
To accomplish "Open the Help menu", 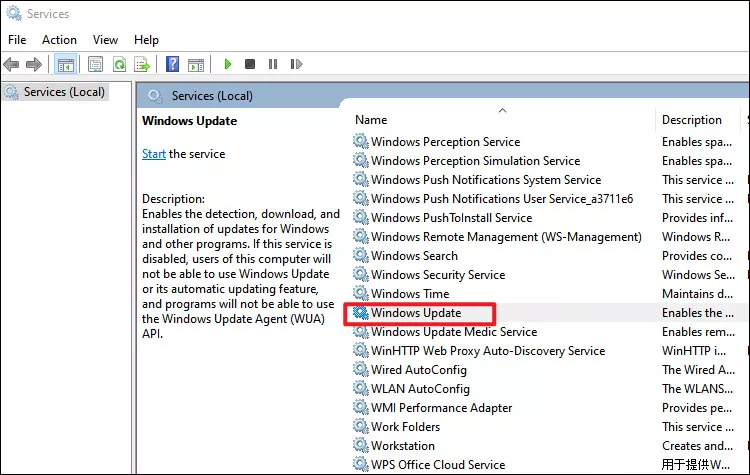I will 146,40.
